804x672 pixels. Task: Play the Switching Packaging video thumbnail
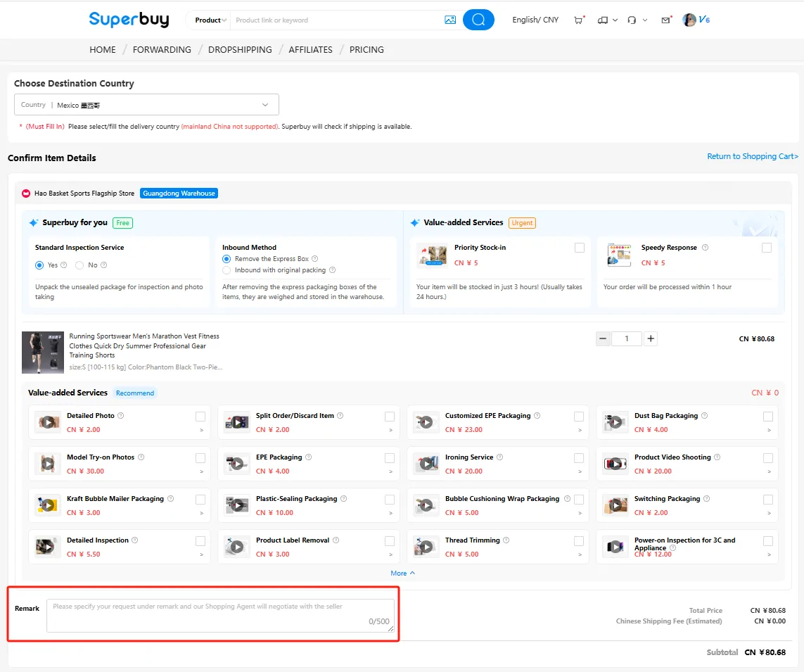tap(615, 505)
